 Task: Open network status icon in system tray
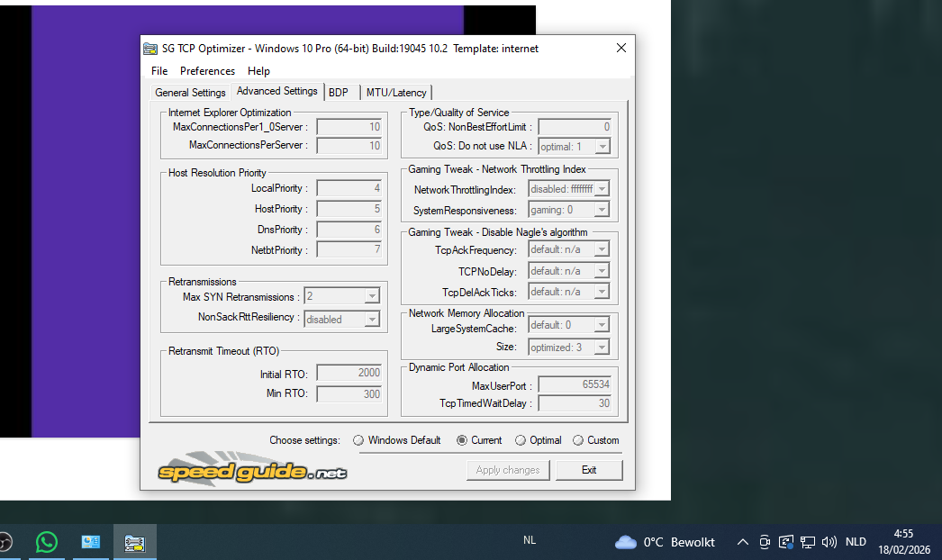point(808,542)
